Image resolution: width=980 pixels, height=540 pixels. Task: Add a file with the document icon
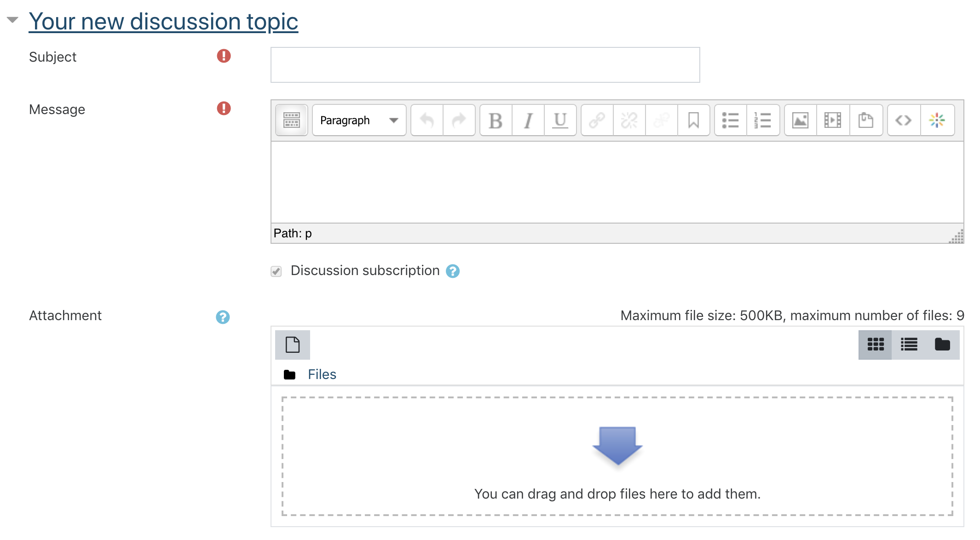293,345
